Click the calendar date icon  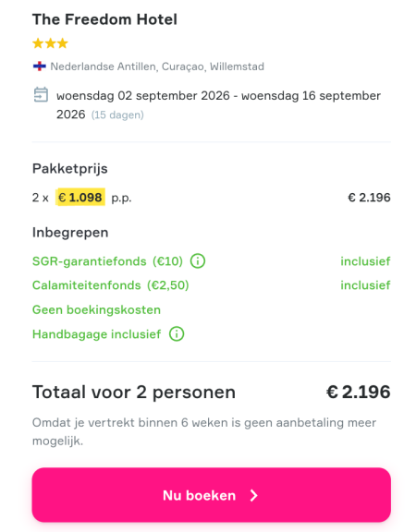41,94
